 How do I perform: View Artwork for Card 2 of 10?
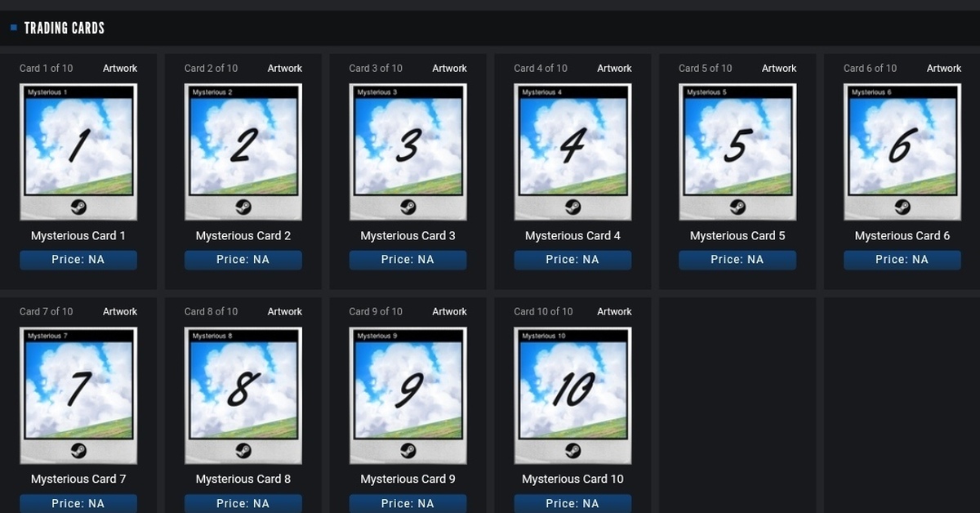coord(285,69)
